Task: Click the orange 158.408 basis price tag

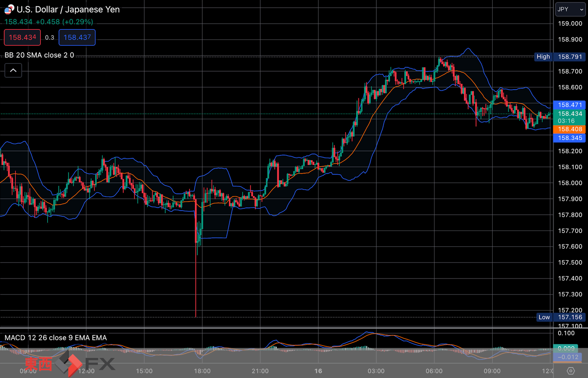Action: point(569,129)
